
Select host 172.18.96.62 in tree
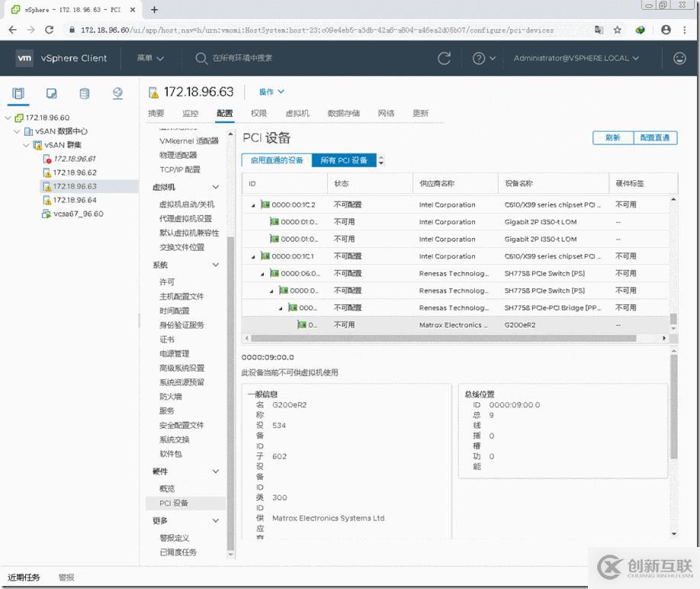75,172
